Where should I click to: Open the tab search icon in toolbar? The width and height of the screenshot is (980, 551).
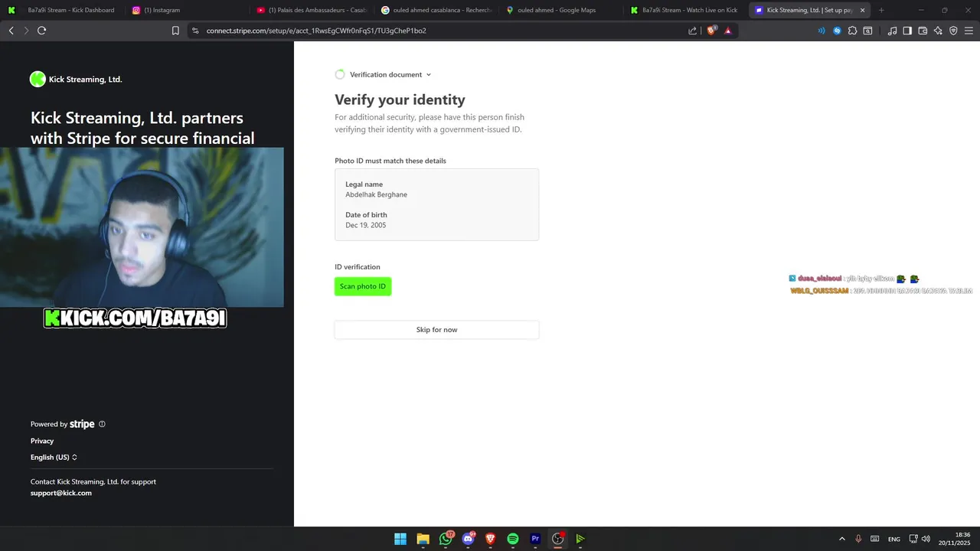click(867, 31)
